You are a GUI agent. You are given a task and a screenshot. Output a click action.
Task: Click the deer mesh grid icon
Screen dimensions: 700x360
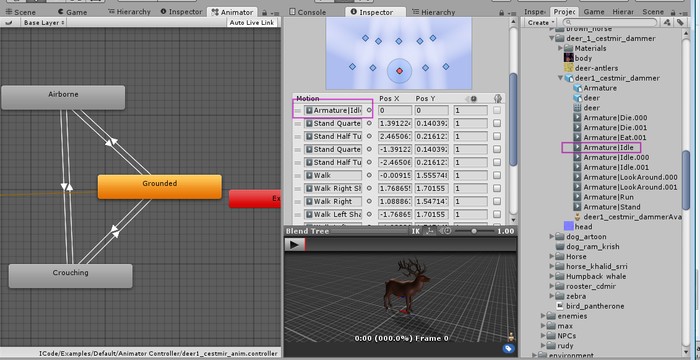tap(577, 108)
